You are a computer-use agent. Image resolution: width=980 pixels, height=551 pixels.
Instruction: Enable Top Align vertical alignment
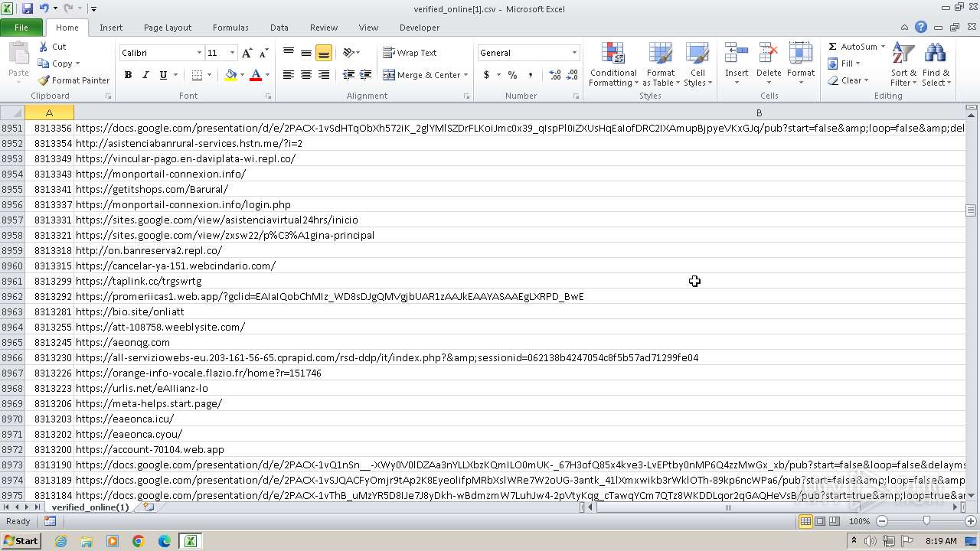pyautogui.click(x=289, y=53)
